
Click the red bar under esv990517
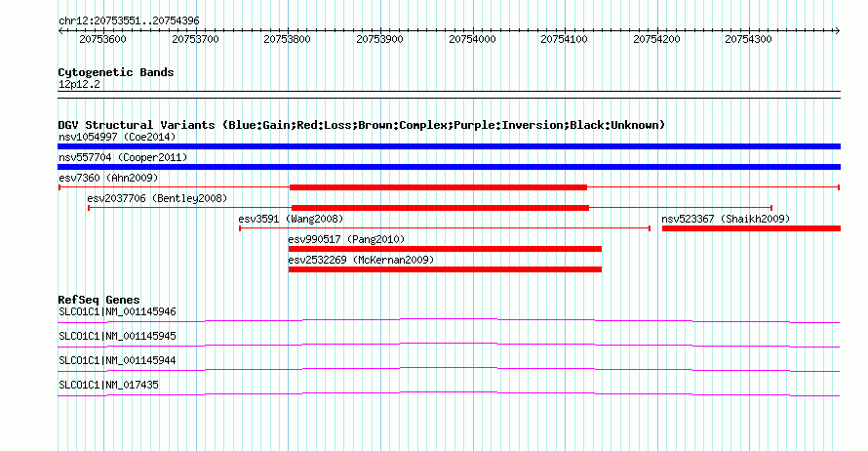pos(445,249)
